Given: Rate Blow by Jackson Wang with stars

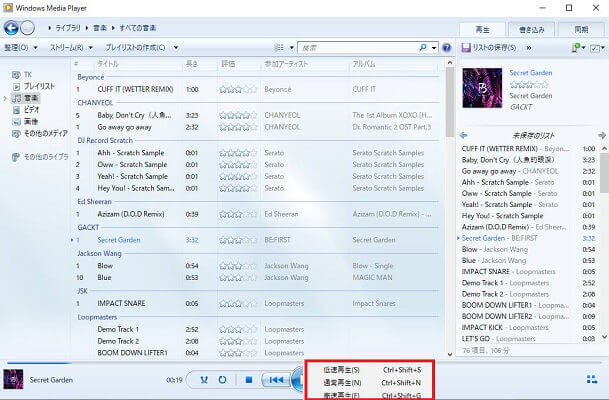Looking at the screenshot, I should point(238,266).
